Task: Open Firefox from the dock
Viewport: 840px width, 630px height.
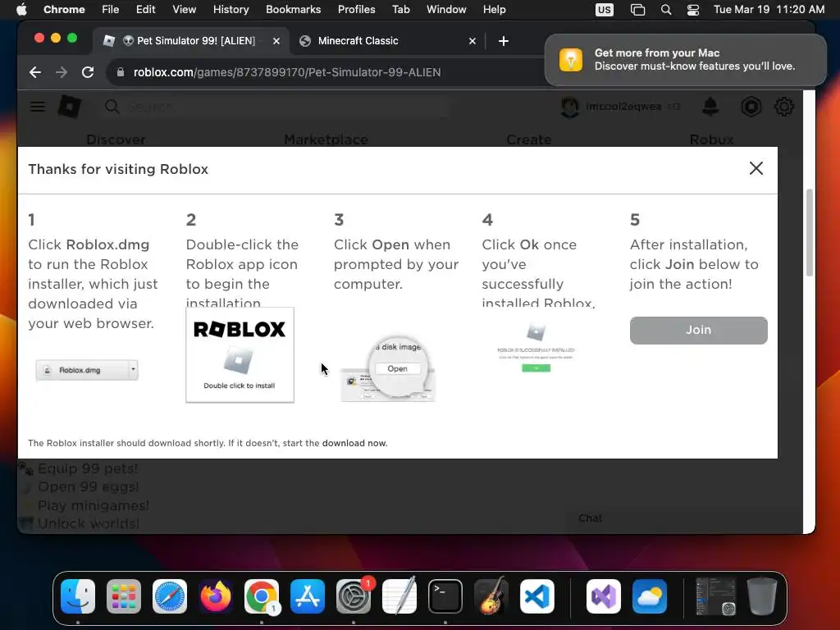Action: click(216, 596)
